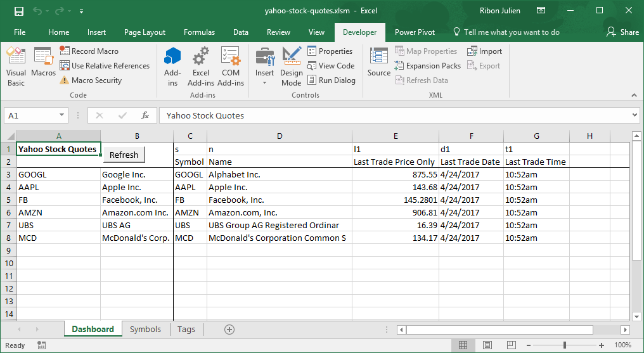Switch to Page Break Preview
644x353 pixels.
(x=512, y=345)
